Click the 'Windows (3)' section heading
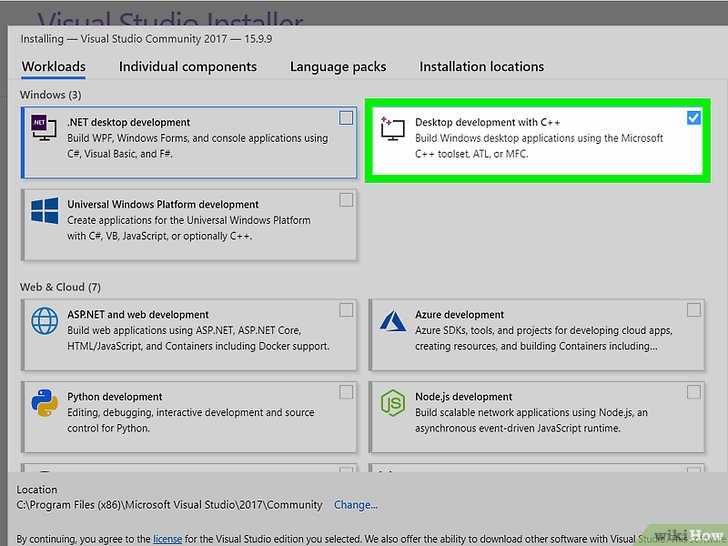 [50, 95]
